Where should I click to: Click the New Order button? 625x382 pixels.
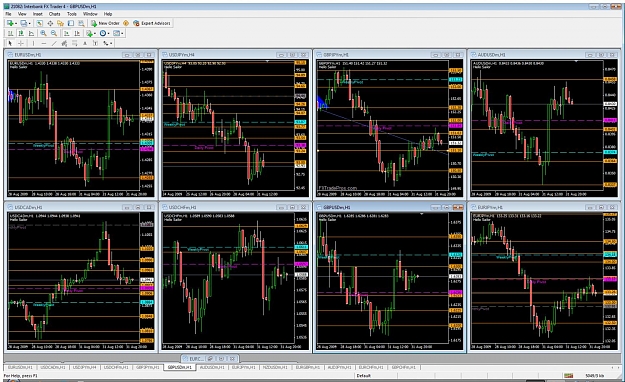pos(105,23)
